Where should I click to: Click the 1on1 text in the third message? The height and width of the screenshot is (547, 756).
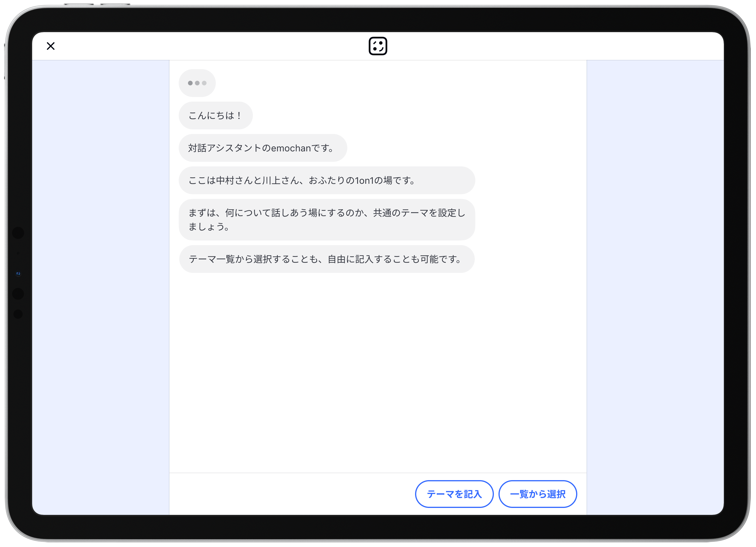[364, 181]
